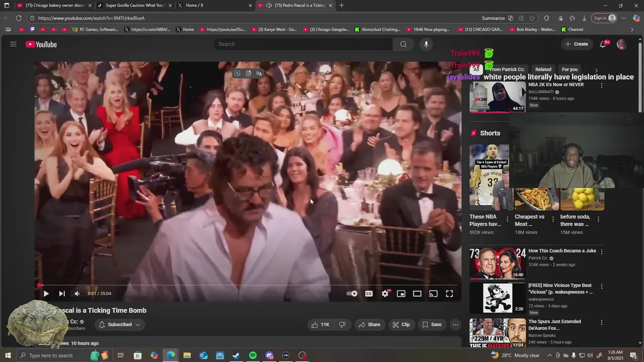Open options for Nine Vicious Type Beat

(602, 286)
